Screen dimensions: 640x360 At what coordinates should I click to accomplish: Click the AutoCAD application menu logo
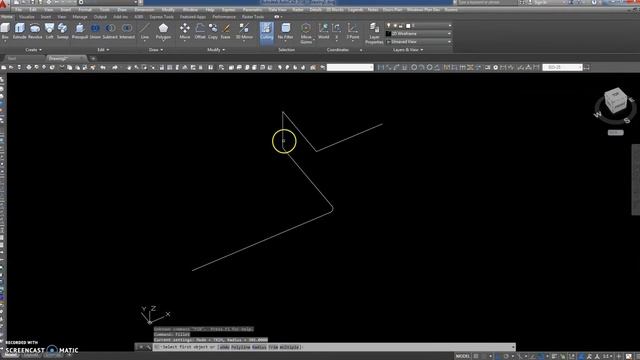point(3,4)
